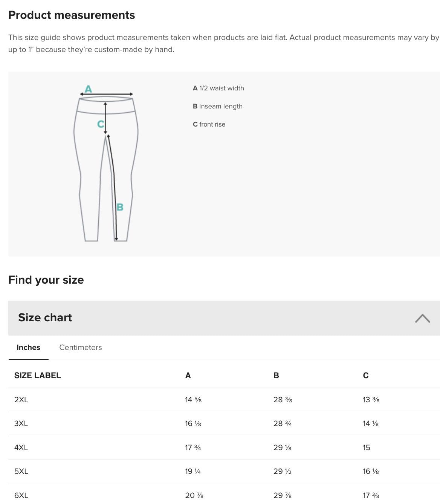Click the waist width arrow in the diagram

(105, 93)
